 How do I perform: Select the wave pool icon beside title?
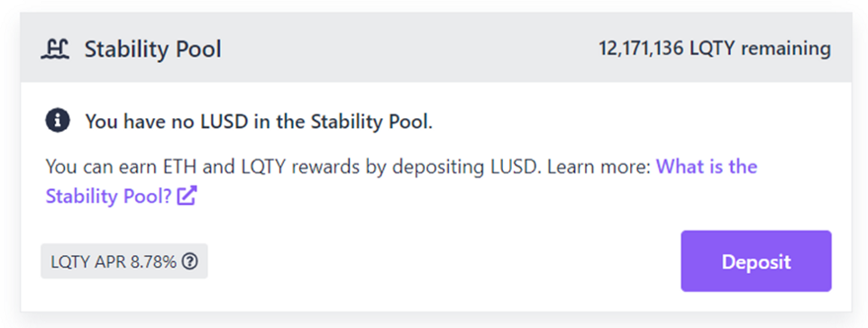pyautogui.click(x=55, y=50)
